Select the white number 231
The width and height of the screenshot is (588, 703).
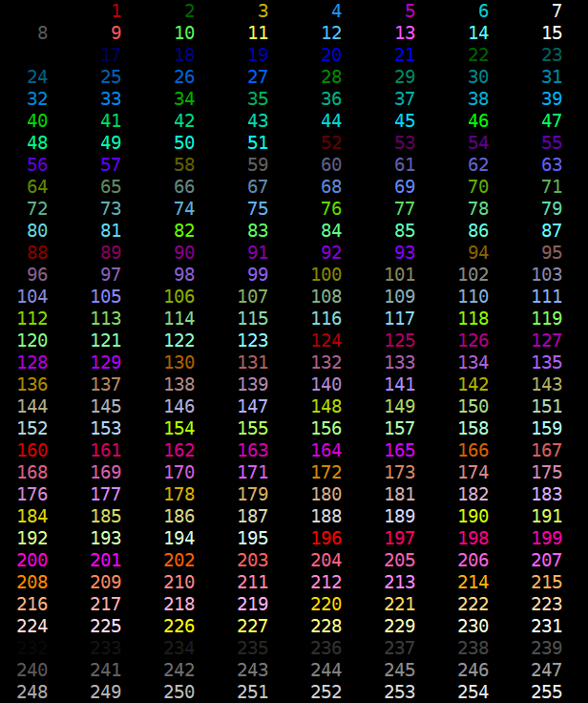point(547,626)
